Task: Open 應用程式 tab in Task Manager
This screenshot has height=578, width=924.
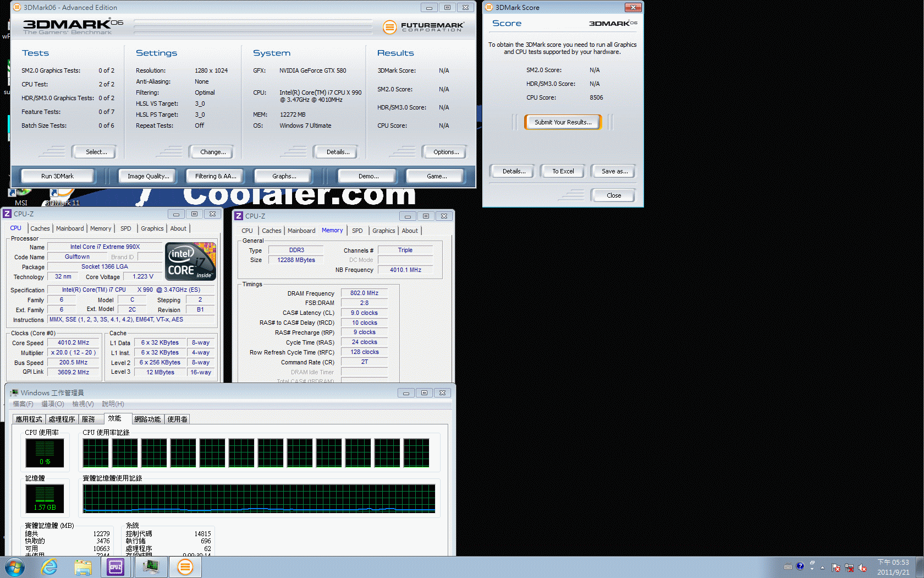Action: 29,419
